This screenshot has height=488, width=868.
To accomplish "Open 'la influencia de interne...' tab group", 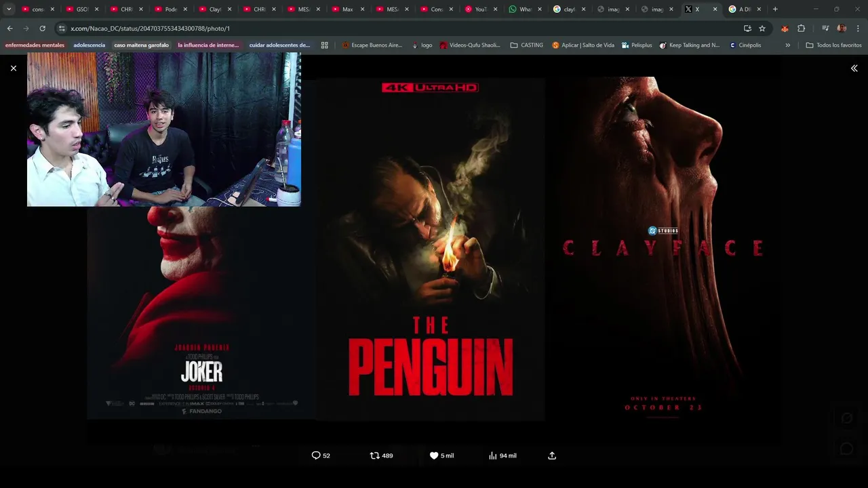I will (208, 45).
